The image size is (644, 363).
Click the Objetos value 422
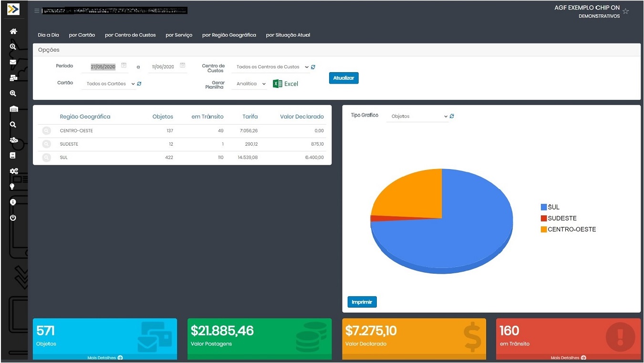[169, 158]
